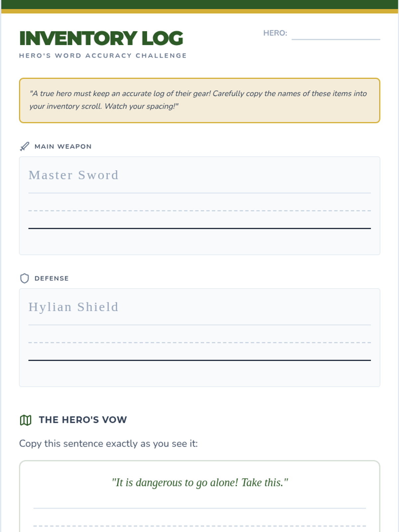Click the dark baseline in the Main Weapon box
399x532 pixels.
point(199,228)
